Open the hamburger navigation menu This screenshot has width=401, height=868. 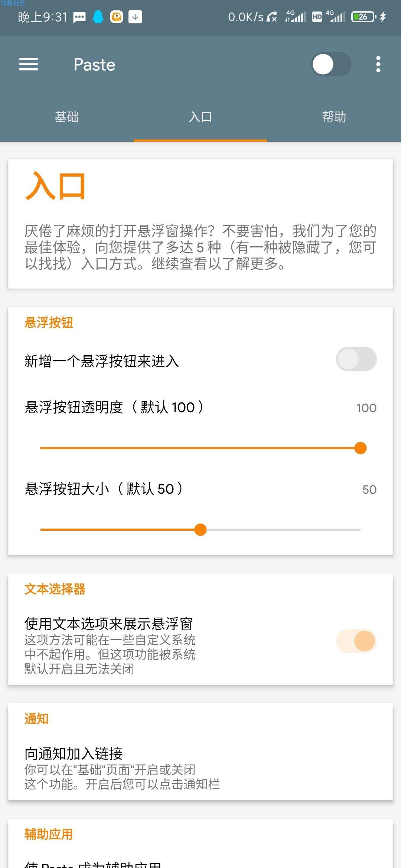(29, 65)
